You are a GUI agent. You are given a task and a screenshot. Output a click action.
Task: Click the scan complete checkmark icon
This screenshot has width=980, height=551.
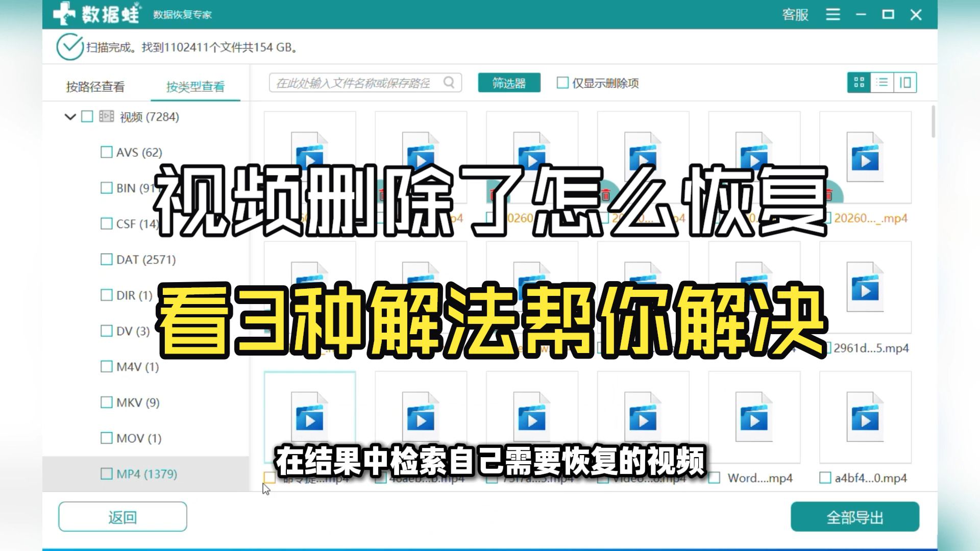pos(70,47)
